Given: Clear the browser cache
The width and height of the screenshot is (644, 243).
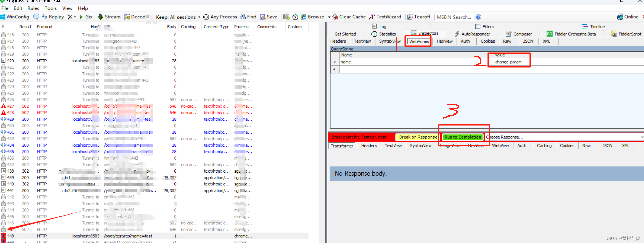Looking at the screenshot, I should click(349, 17).
